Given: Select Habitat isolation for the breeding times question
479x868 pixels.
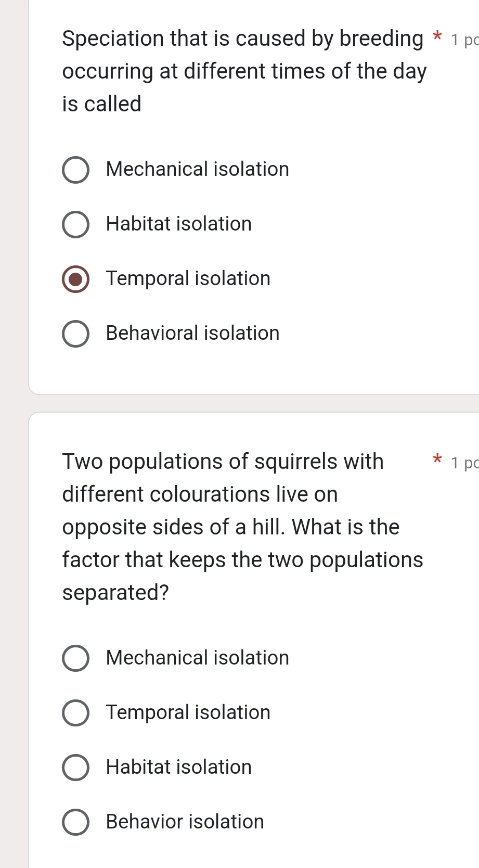Looking at the screenshot, I should (x=75, y=224).
